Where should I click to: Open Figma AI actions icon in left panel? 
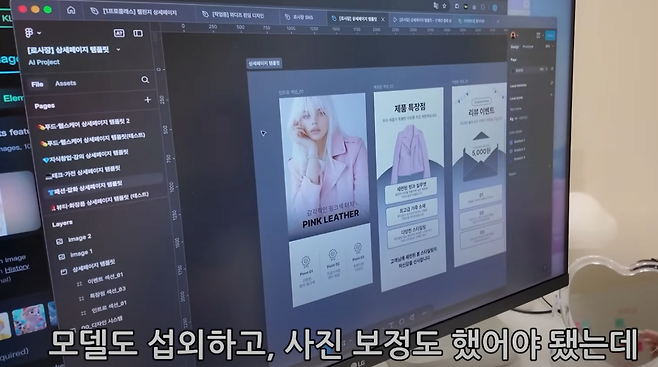pos(119,33)
